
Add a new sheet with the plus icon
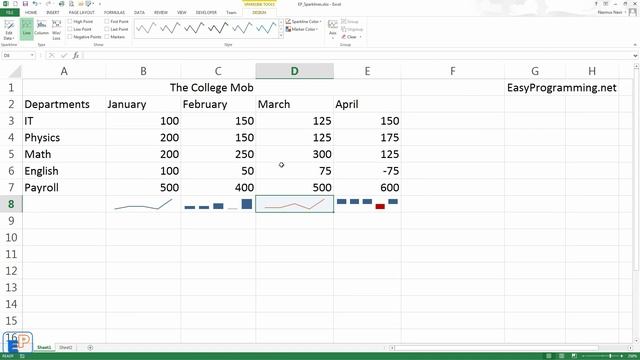click(90, 347)
